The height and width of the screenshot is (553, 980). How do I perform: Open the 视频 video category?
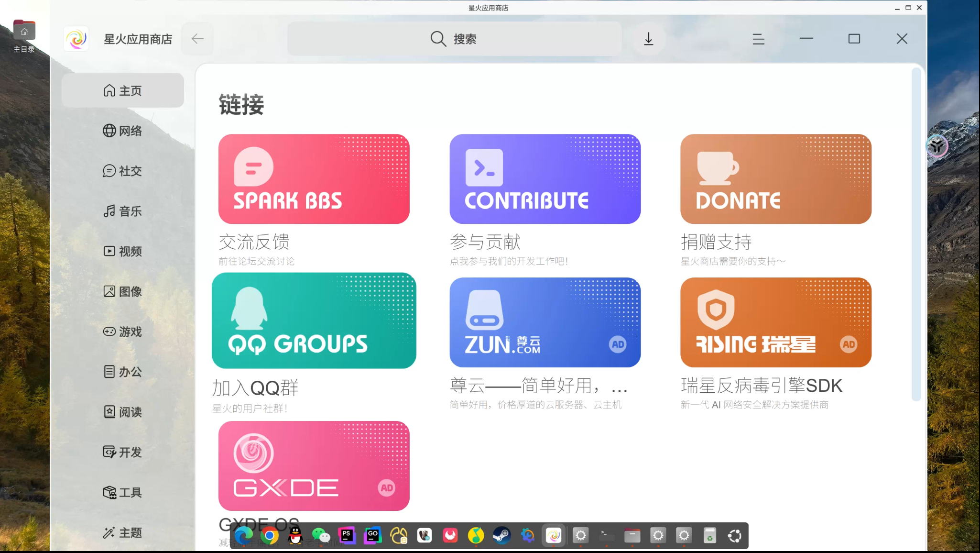[x=122, y=251]
